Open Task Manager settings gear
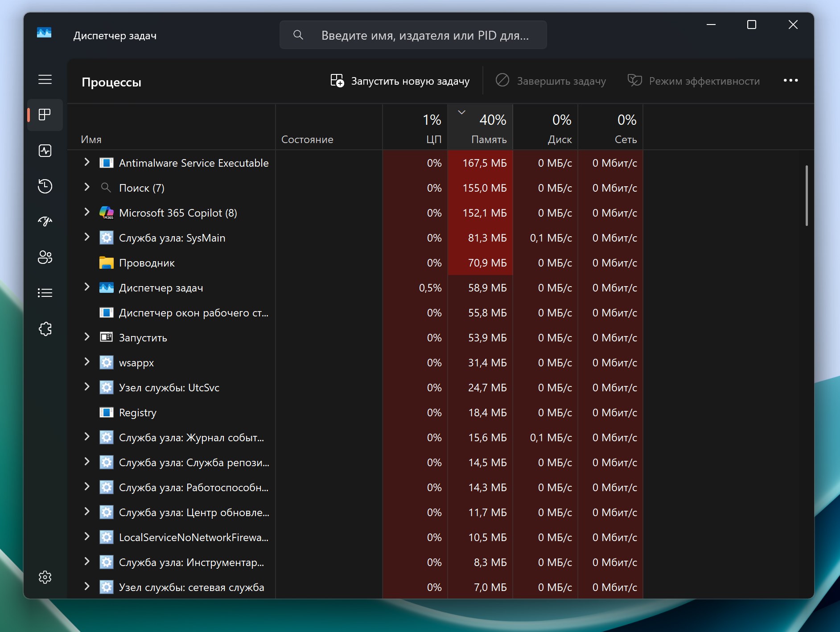This screenshot has width=840, height=632. tap(45, 577)
